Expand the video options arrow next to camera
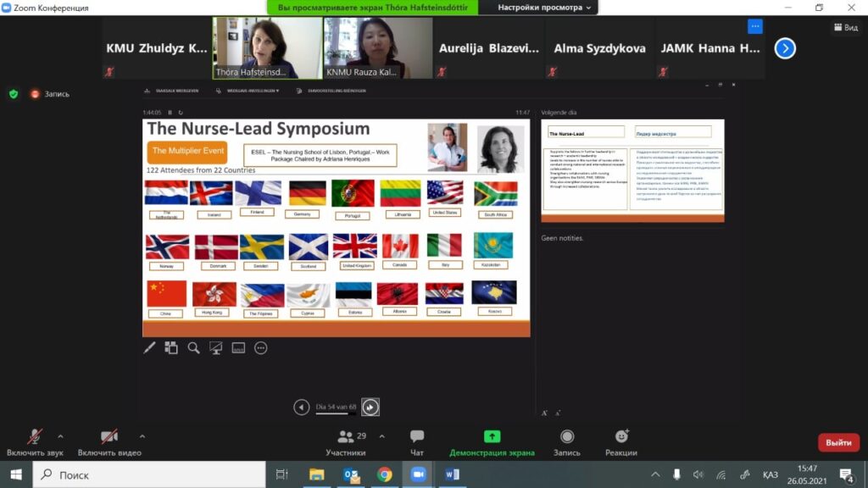868x488 pixels. (142, 436)
